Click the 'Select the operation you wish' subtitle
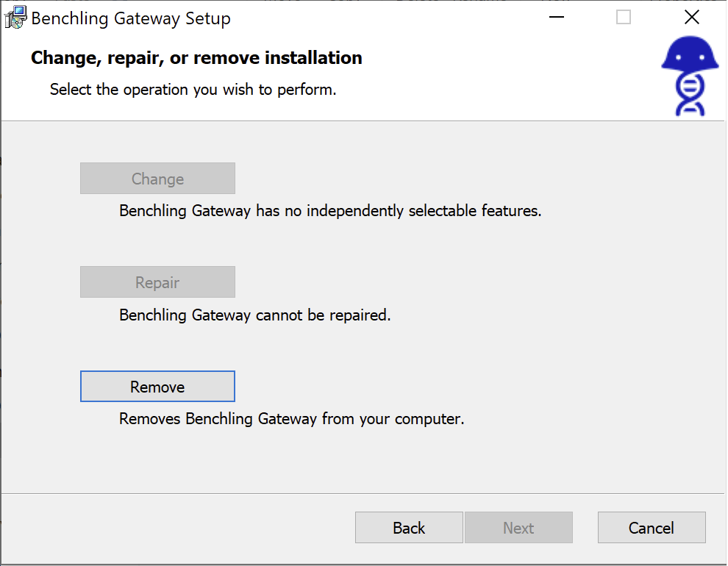Screen dimensions: 728x566 (193, 90)
